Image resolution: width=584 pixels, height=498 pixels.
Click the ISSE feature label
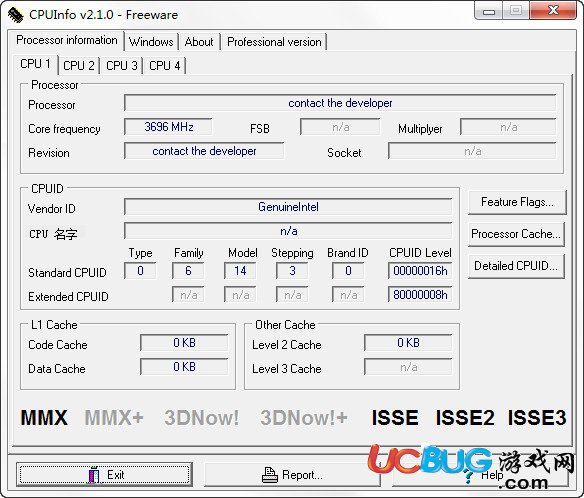point(395,417)
